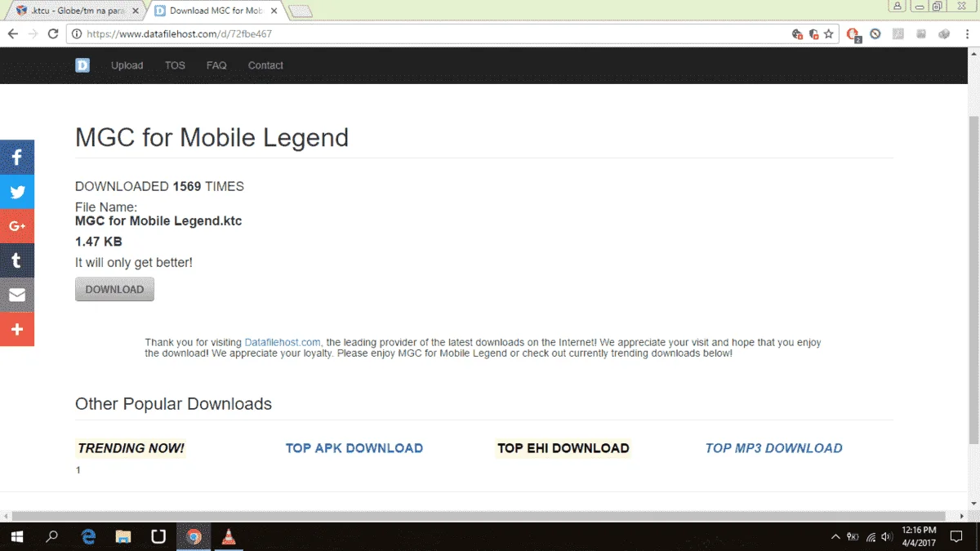Open TOP MP3 DOWNLOAD link

[x=773, y=448]
